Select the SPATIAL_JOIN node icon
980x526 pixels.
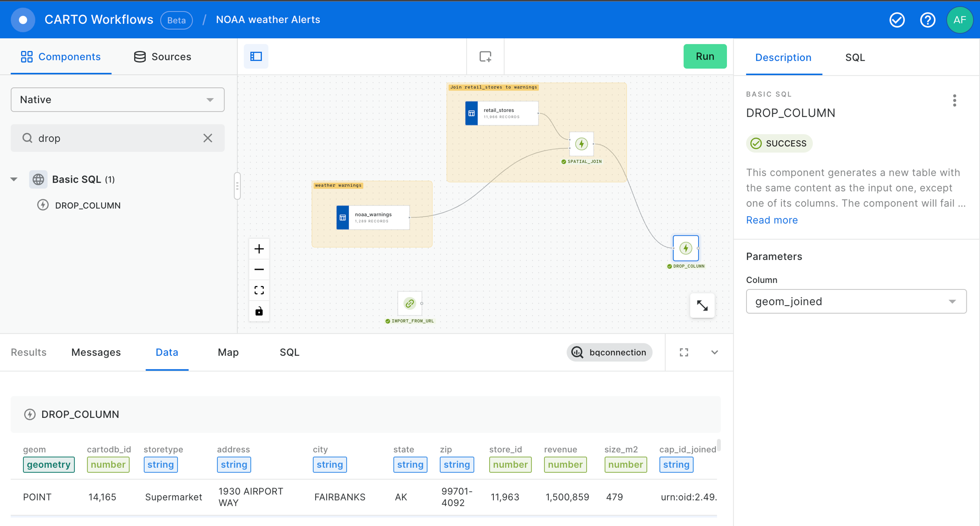pyautogui.click(x=581, y=144)
